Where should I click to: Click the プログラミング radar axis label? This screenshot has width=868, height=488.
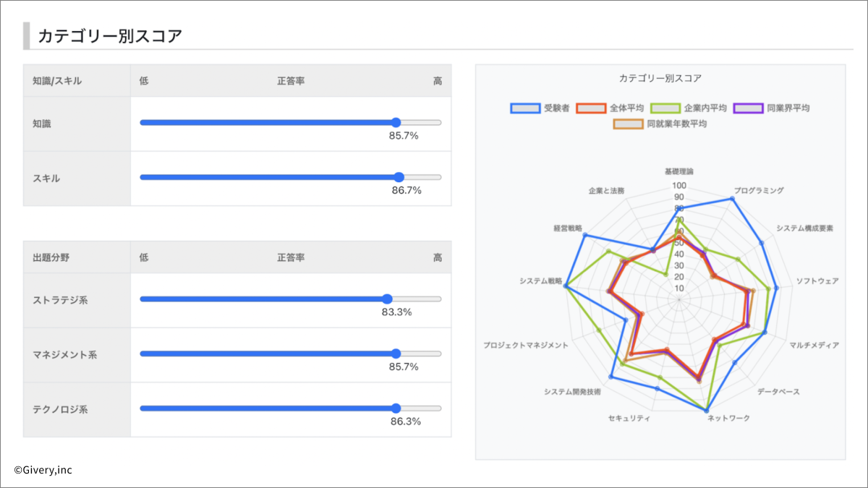coord(758,191)
